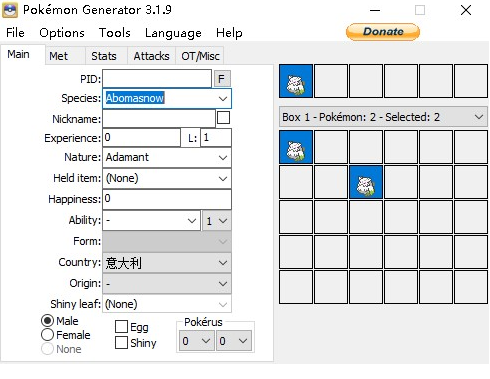This screenshot has height=379, width=490.
Task: Minimize the Pokémon Generator window
Action: [x=375, y=10]
